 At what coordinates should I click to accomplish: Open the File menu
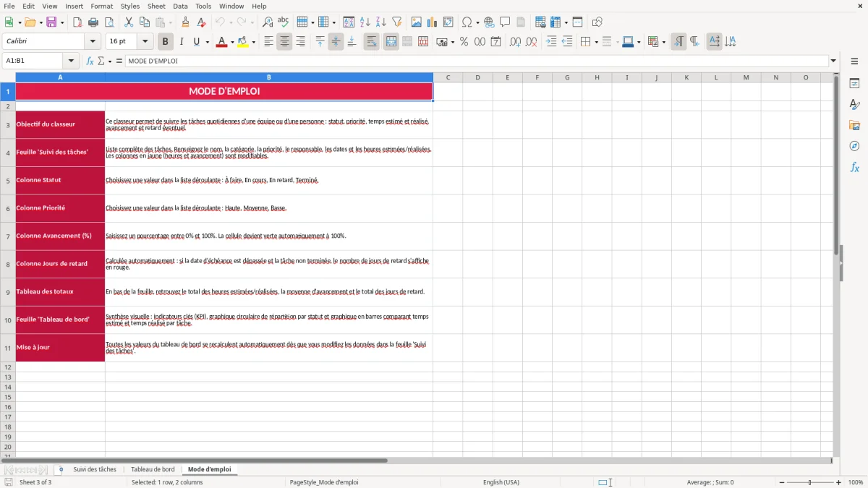pos(9,6)
